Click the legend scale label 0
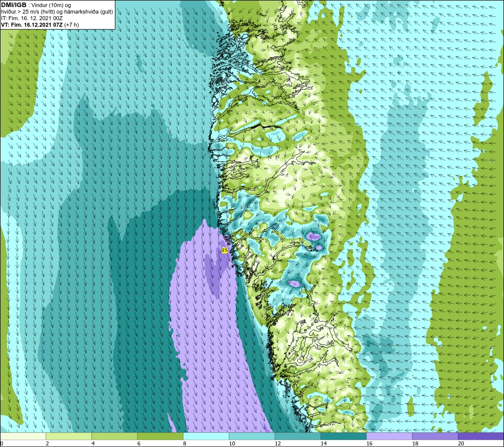 [2, 443]
